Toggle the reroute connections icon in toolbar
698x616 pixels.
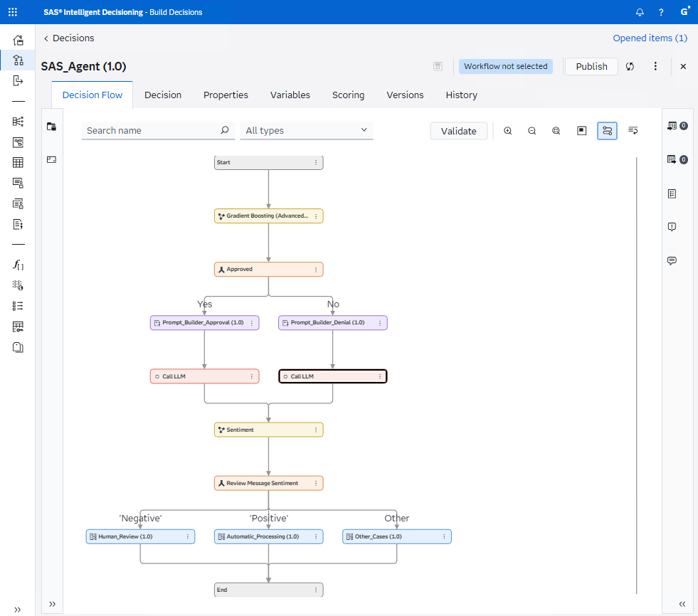tap(633, 131)
